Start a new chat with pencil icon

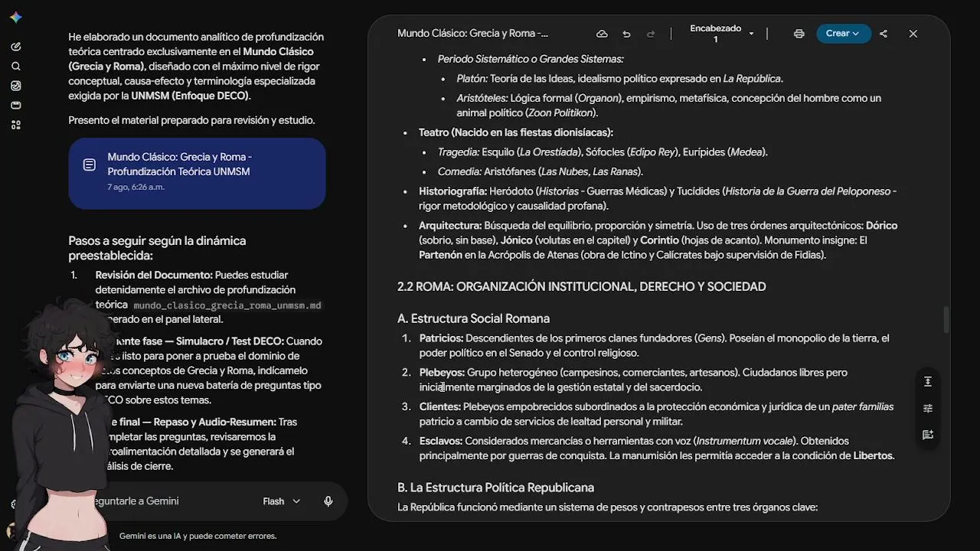tap(16, 47)
